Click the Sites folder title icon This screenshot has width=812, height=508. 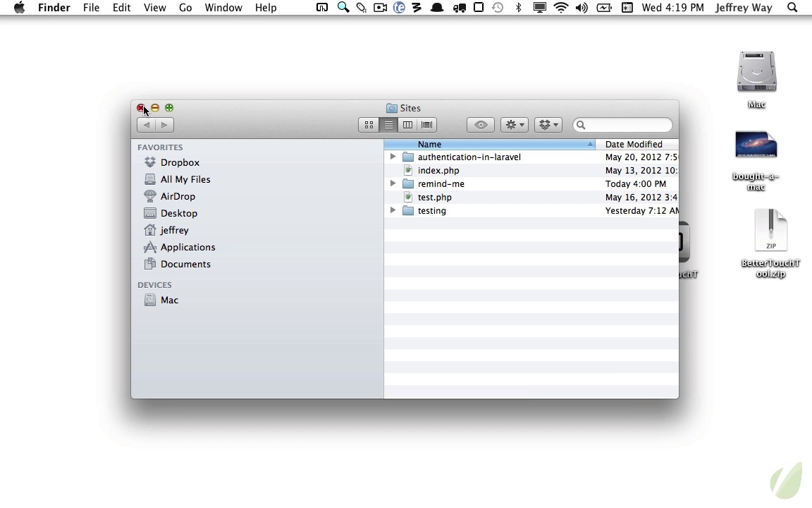pyautogui.click(x=391, y=108)
